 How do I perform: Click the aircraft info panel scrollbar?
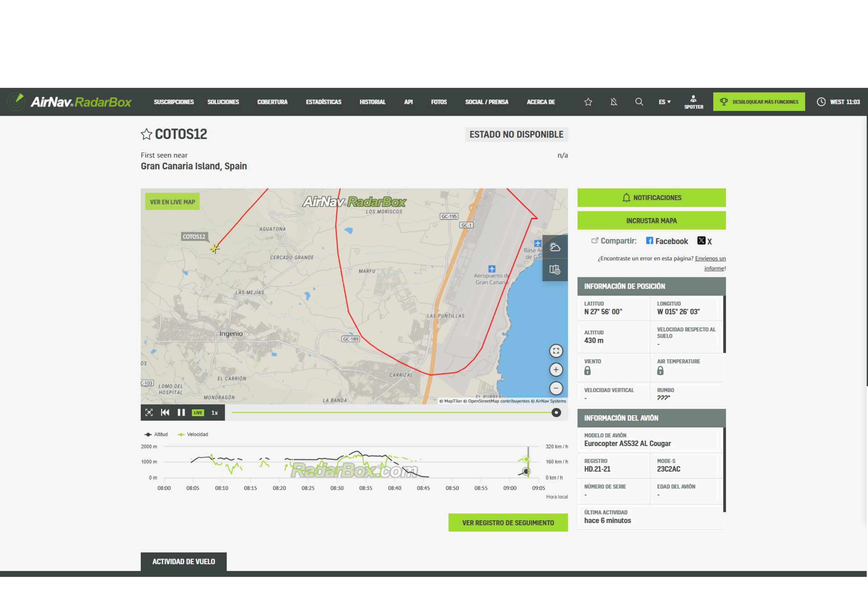point(724,469)
